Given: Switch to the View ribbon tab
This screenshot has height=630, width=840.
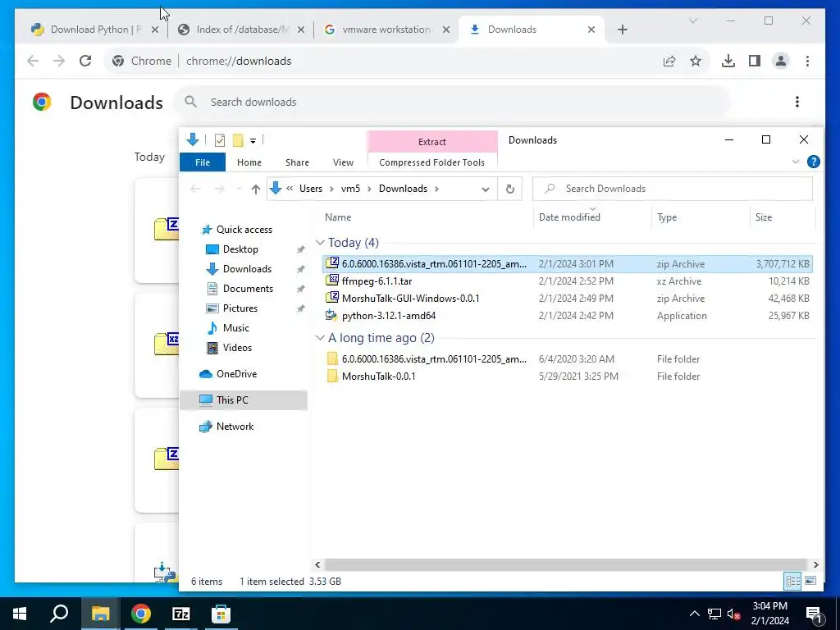Looking at the screenshot, I should 343,162.
